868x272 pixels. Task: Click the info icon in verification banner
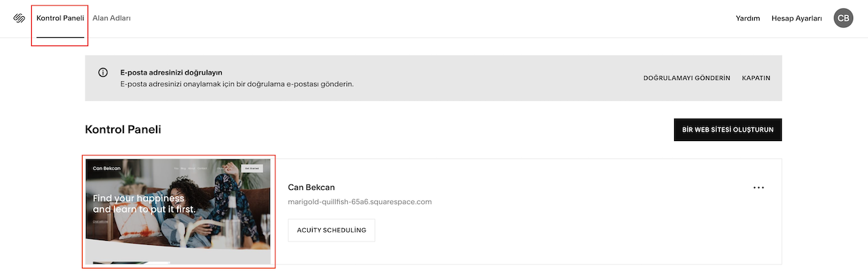(x=103, y=73)
